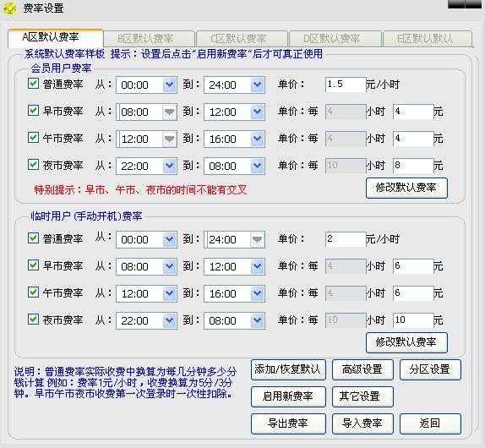The height and width of the screenshot is (448, 485).
Task: Click temporary 午市费率 price field 6 元
Action: point(413,293)
